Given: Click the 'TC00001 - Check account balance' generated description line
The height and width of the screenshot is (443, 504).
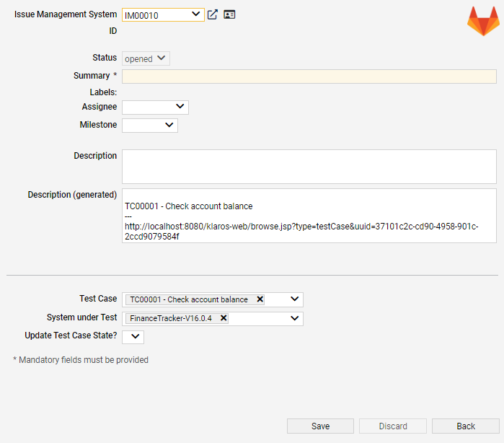Looking at the screenshot, I should click(189, 206).
